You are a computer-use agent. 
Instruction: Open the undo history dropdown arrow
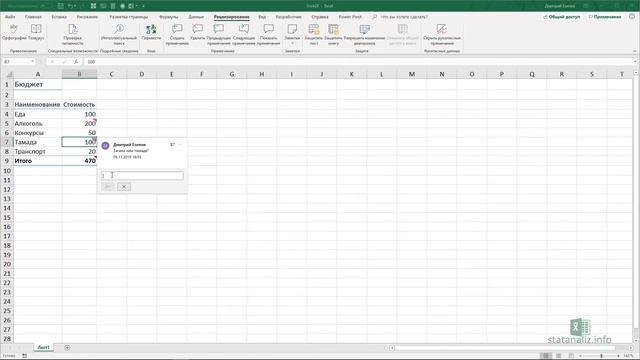(x=76, y=6)
